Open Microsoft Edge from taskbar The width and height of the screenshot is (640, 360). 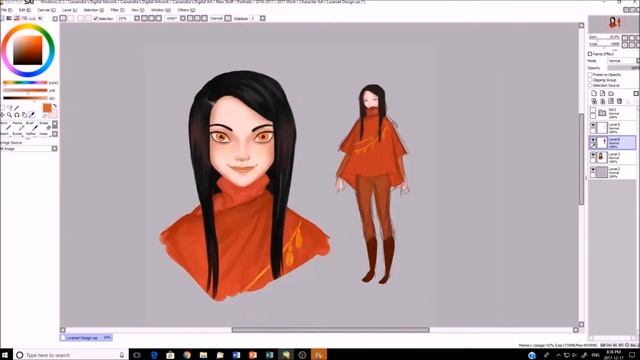coord(154,355)
